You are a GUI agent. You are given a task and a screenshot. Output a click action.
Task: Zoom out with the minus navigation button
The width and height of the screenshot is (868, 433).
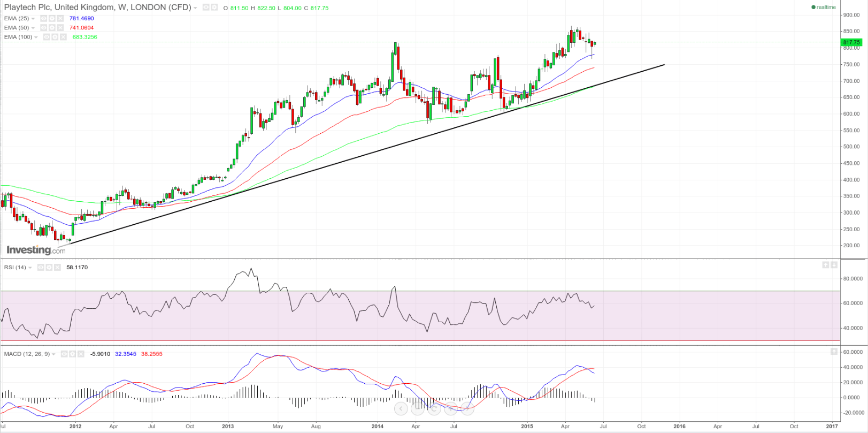(417, 409)
